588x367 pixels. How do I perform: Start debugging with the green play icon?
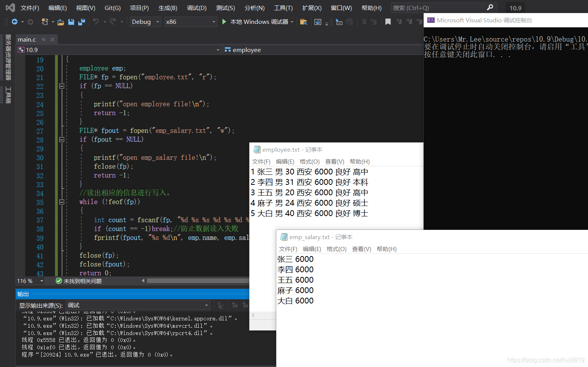[224, 22]
